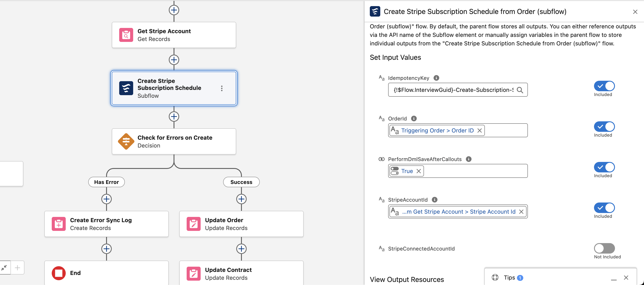
Task: Select the Success branch label
Action: (x=241, y=182)
